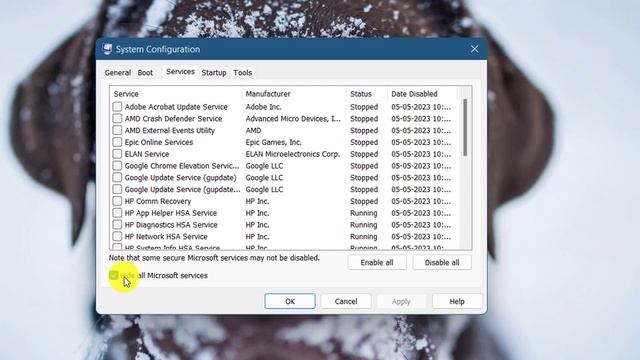Enable the HP Comm Recovery checkbox

tap(117, 201)
